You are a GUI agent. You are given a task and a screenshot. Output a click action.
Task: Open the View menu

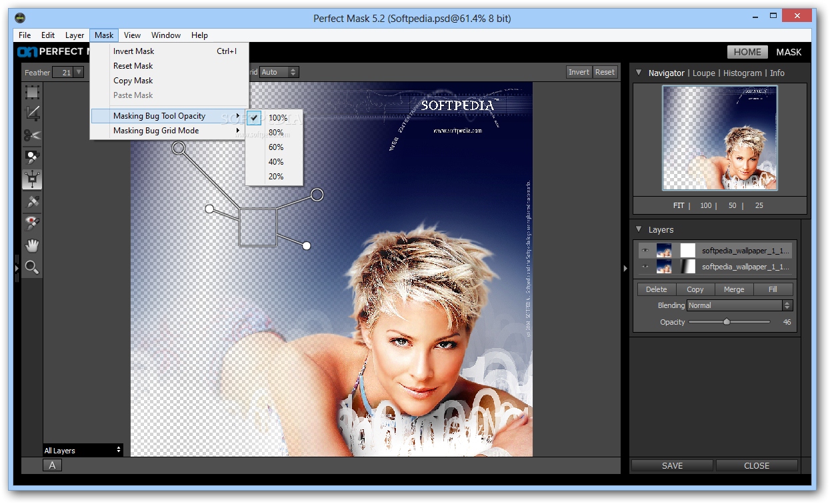pyautogui.click(x=132, y=35)
